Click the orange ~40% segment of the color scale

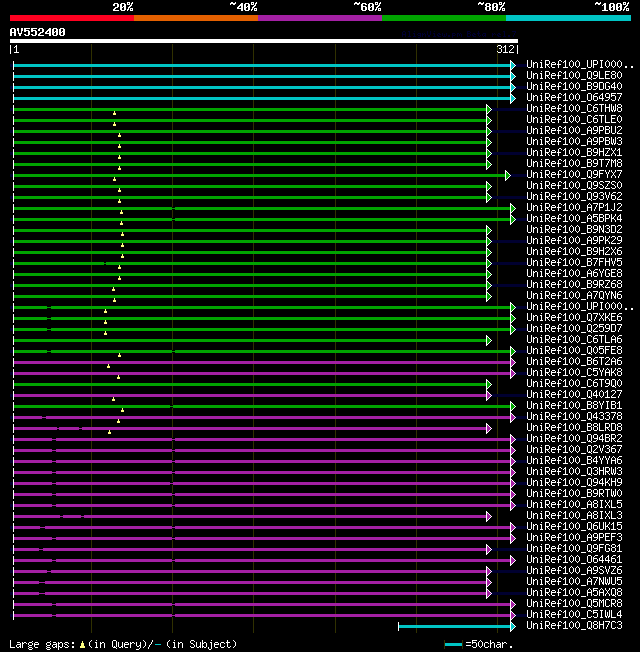tap(196, 18)
